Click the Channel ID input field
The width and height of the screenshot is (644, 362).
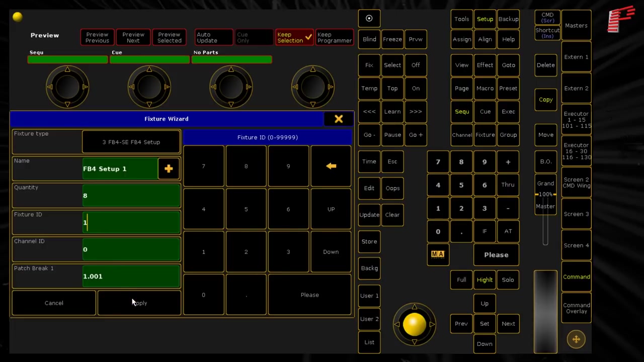point(131,249)
